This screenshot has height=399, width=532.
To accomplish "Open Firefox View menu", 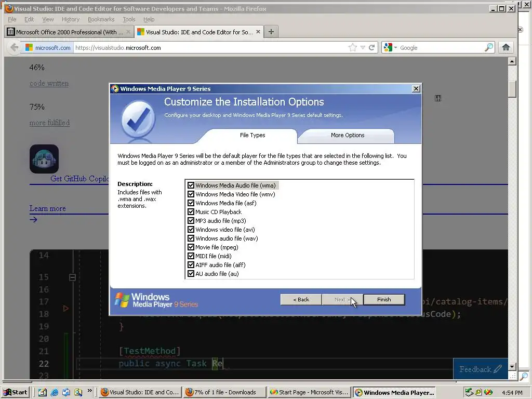I will click(x=48, y=19).
